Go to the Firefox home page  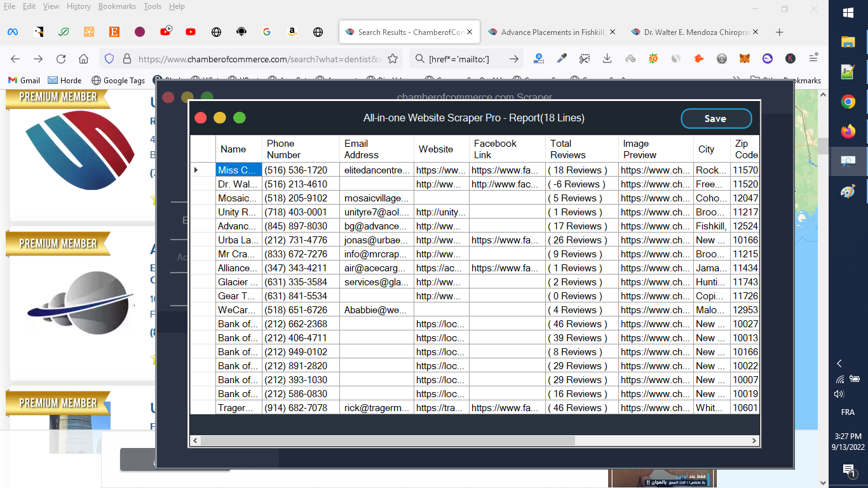coord(83,58)
